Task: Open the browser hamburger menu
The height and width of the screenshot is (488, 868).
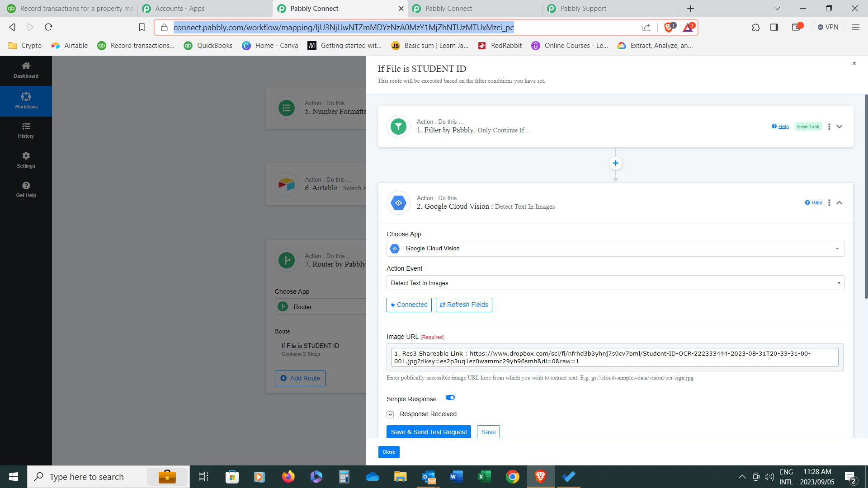Action: 855,28
